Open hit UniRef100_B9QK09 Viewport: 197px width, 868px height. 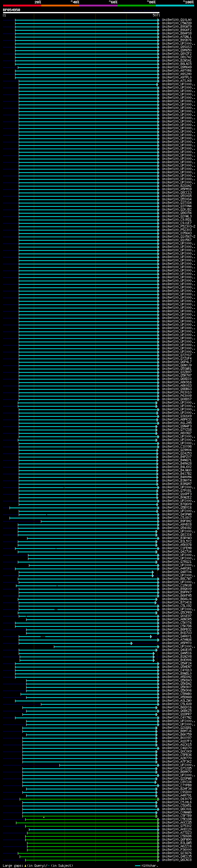pos(176,589)
